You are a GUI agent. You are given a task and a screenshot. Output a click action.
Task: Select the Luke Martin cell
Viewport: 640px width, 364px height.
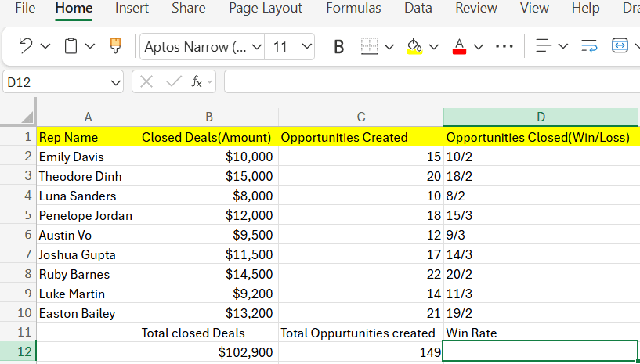coord(88,294)
